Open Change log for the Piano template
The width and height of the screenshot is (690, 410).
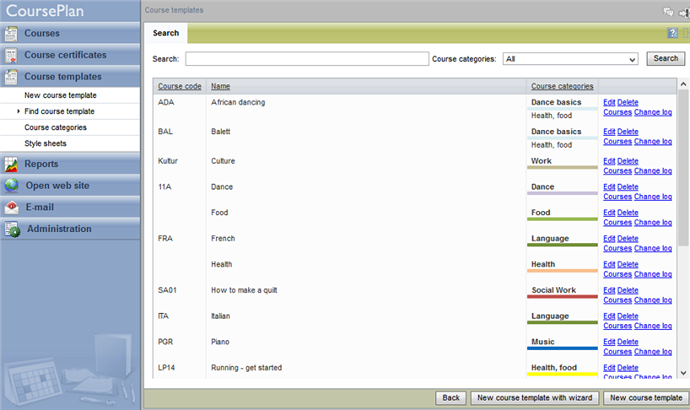652,351
